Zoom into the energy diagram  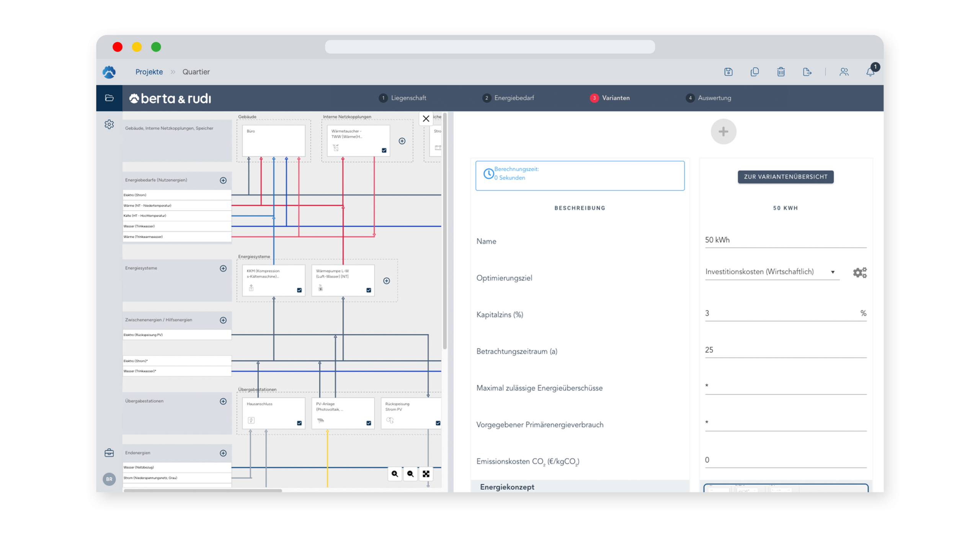(395, 474)
